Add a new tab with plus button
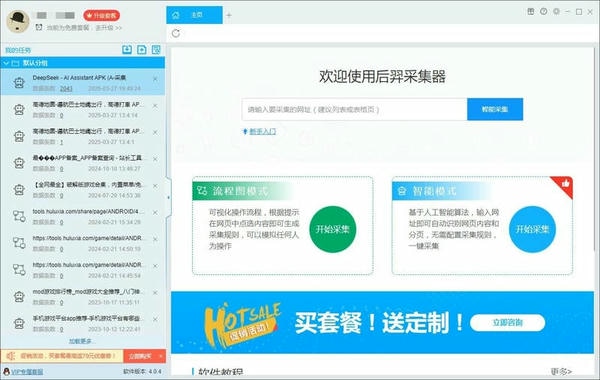Viewport: 600px width, 380px height. (x=229, y=15)
